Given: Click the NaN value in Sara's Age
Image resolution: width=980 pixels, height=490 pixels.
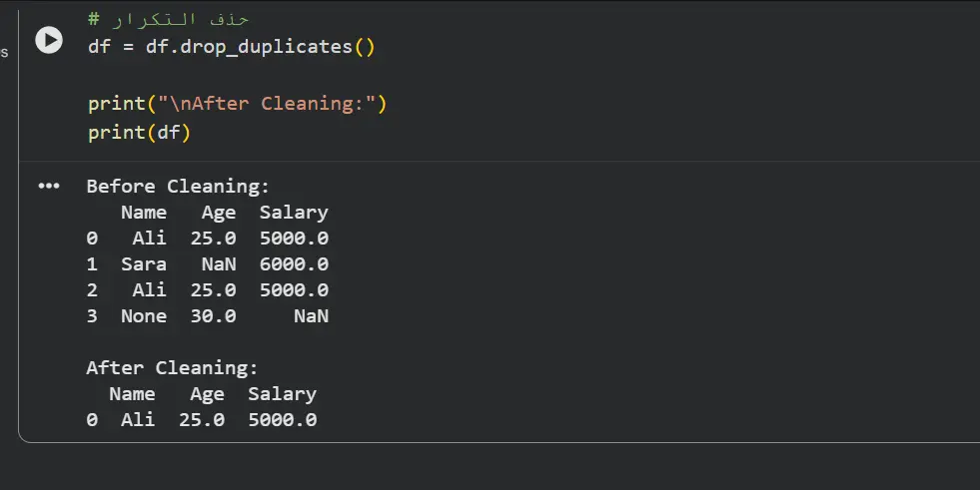Looking at the screenshot, I should (x=219, y=264).
